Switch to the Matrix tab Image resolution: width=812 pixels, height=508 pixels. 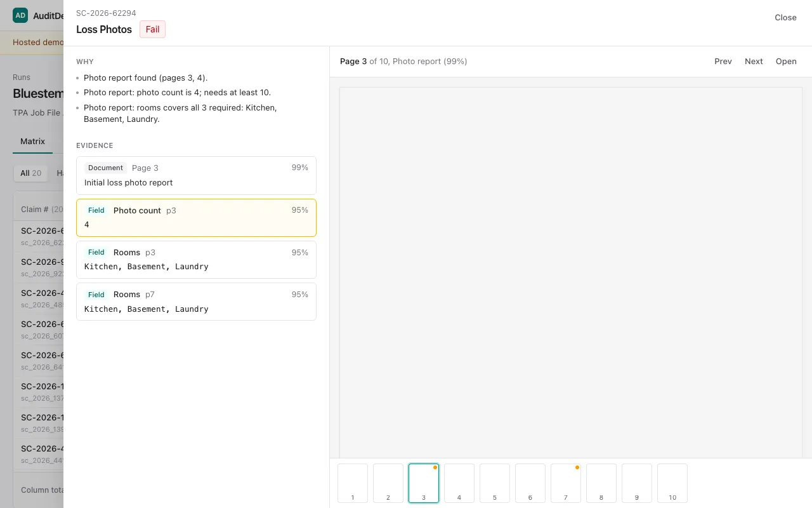click(32, 141)
